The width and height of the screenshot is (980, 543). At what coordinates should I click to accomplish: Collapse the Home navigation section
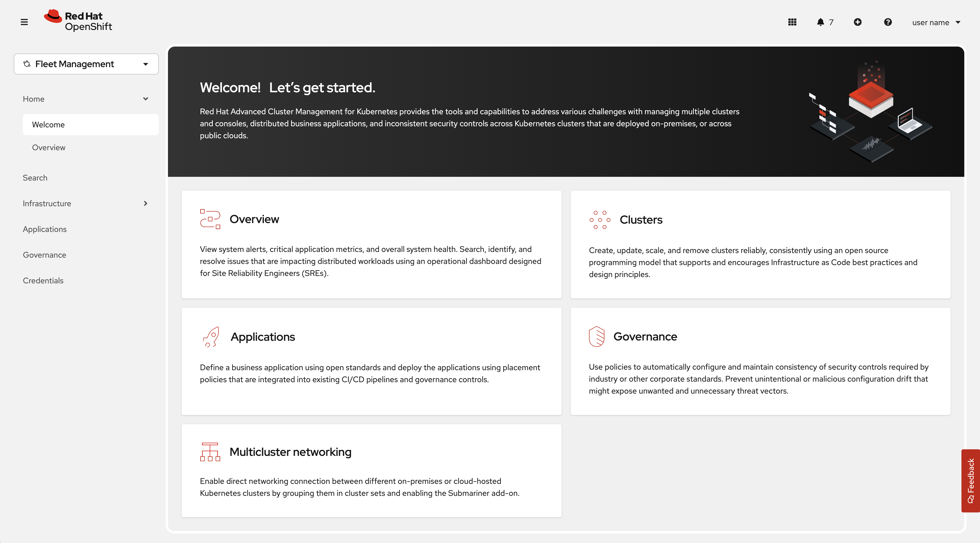(145, 99)
